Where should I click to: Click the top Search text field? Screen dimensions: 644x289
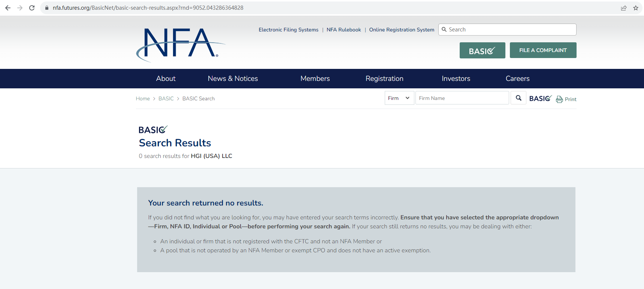pyautogui.click(x=507, y=30)
